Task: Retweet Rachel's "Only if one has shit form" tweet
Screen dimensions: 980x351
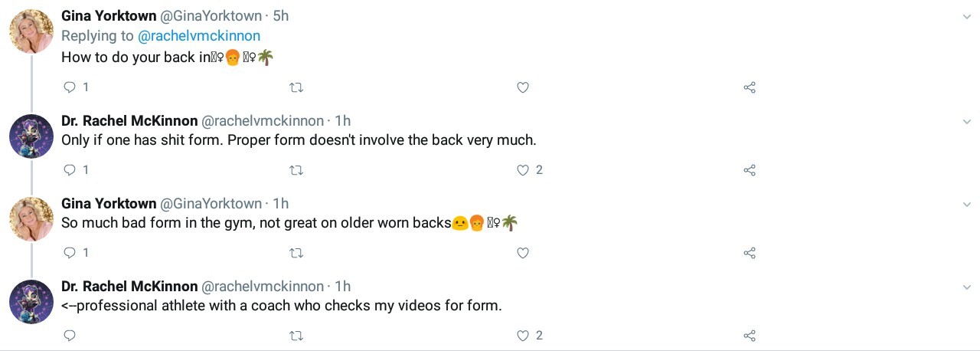Action: [296, 170]
